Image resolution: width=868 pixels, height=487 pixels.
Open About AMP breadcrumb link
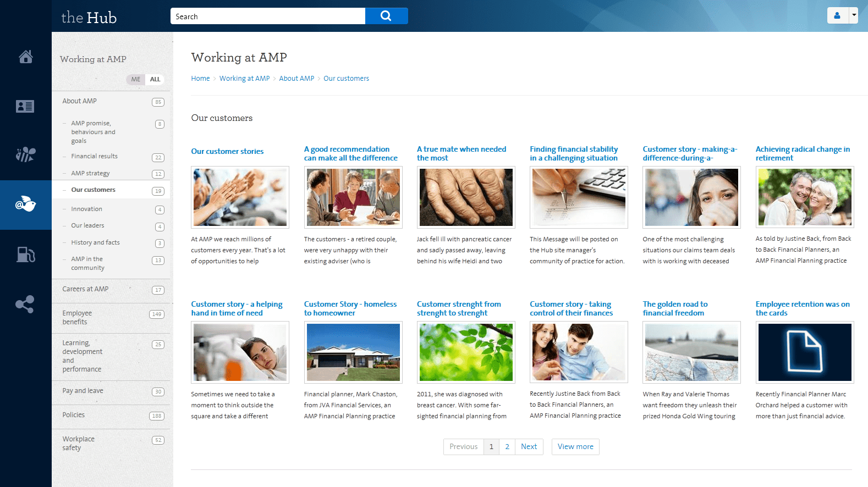pyautogui.click(x=296, y=79)
